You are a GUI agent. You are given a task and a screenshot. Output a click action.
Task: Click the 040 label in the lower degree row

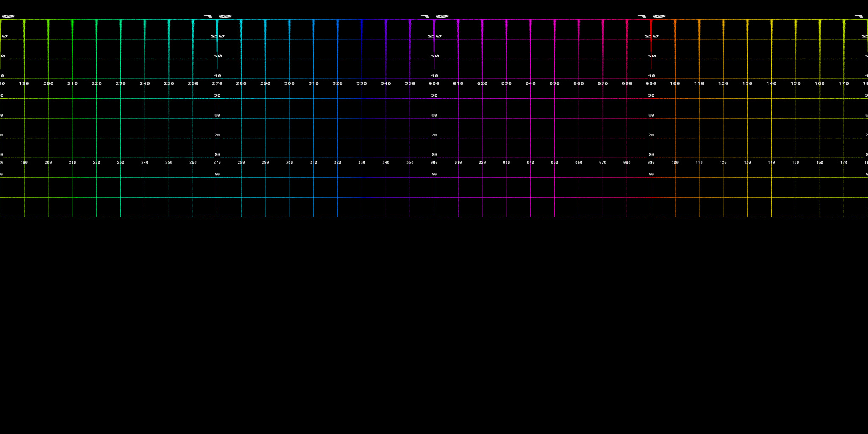pyautogui.click(x=530, y=162)
